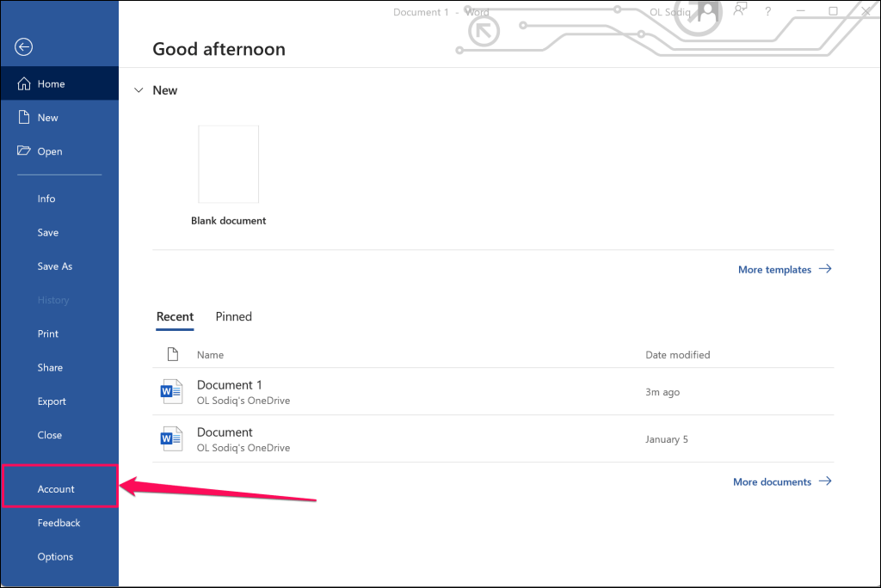Screen dimensions: 881x588
Task: Click the Home house icon
Action: pyautogui.click(x=24, y=84)
